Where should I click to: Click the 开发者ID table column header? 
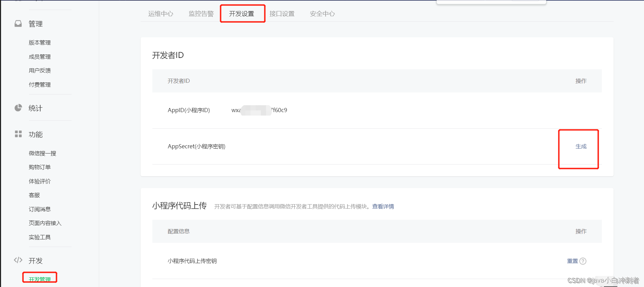click(179, 81)
